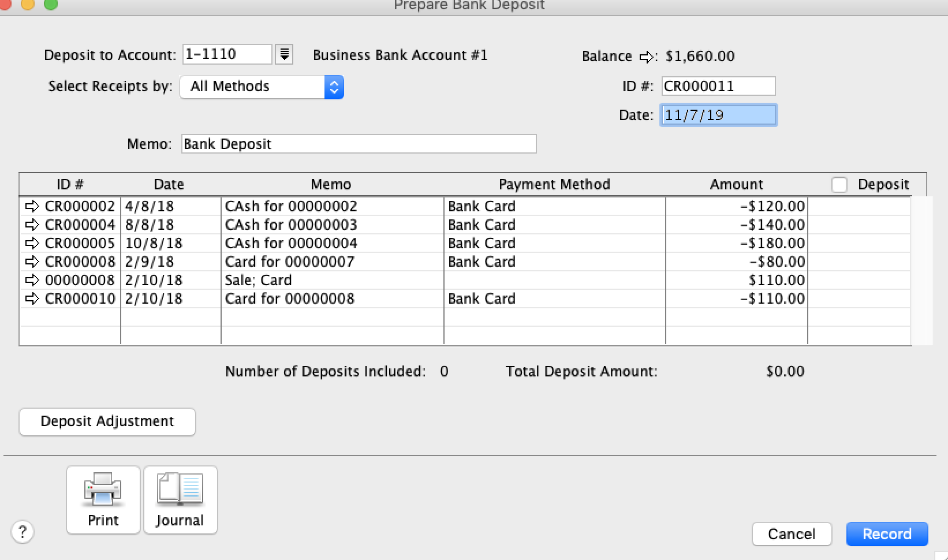This screenshot has height=560, width=948.
Task: Click the zoom arrow beside receipt CR000005
Action: 32,243
